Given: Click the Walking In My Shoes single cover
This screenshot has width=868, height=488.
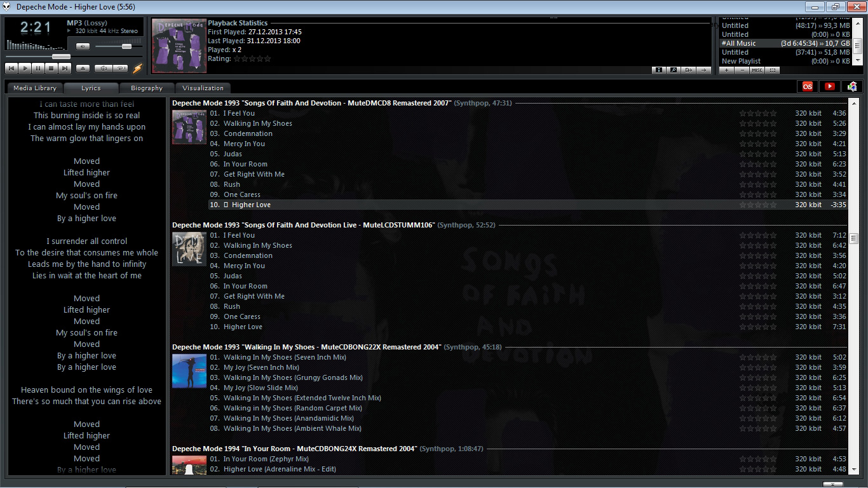Looking at the screenshot, I should (x=189, y=371).
